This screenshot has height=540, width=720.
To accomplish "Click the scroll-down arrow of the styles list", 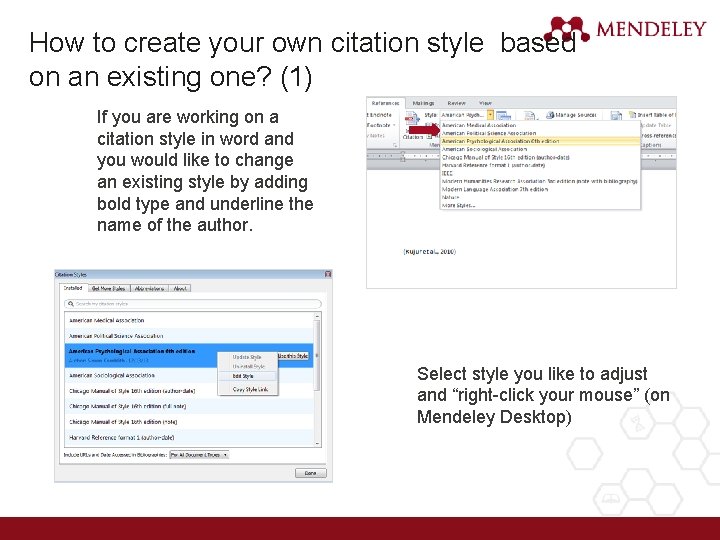I will click(317, 444).
